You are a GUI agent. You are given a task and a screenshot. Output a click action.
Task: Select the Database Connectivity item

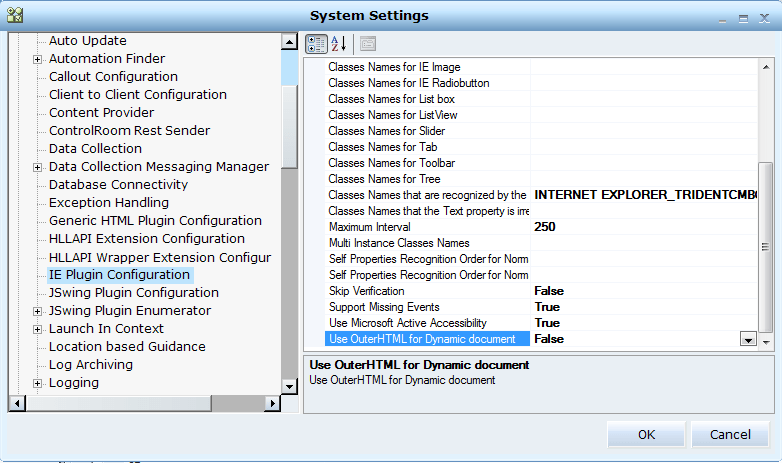pyautogui.click(x=118, y=185)
